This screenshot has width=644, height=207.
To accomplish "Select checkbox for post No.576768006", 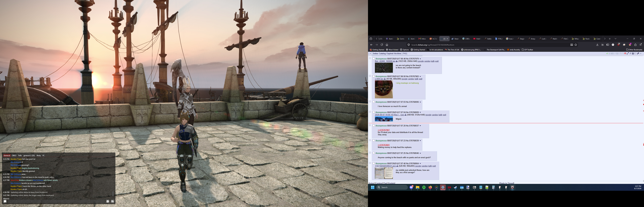I will [373, 102].
